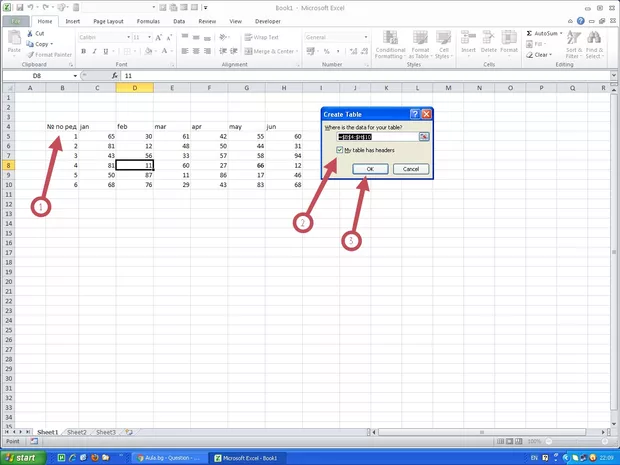The height and width of the screenshot is (465, 620).
Task: Open the font size dropdown
Action: click(x=149, y=37)
